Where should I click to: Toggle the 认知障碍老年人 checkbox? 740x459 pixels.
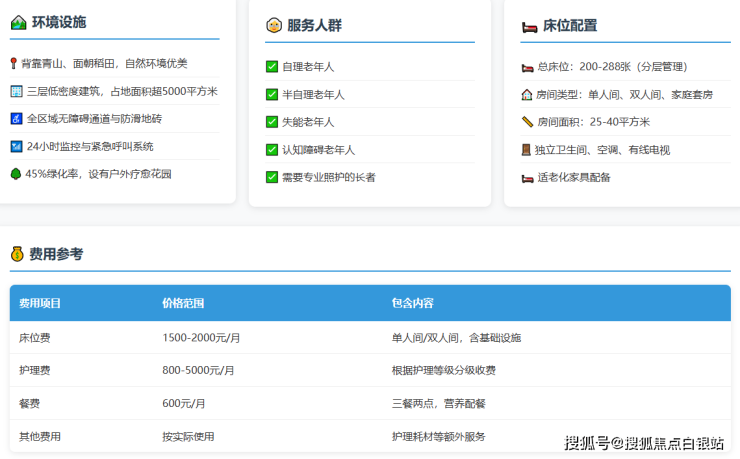click(x=272, y=150)
